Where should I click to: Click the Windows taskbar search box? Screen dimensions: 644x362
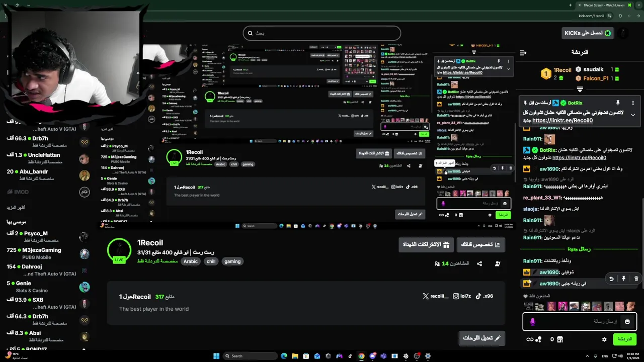pos(250,356)
